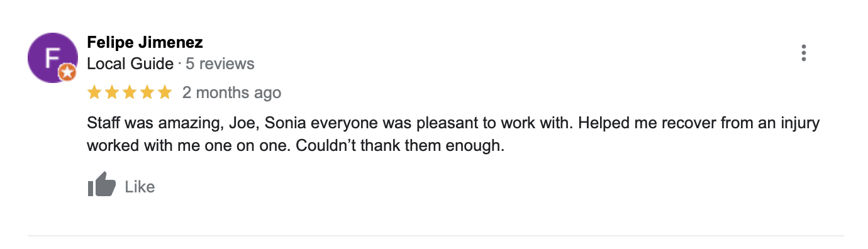Click the purple F profile avatar
The height and width of the screenshot is (249, 868).
coord(52,58)
